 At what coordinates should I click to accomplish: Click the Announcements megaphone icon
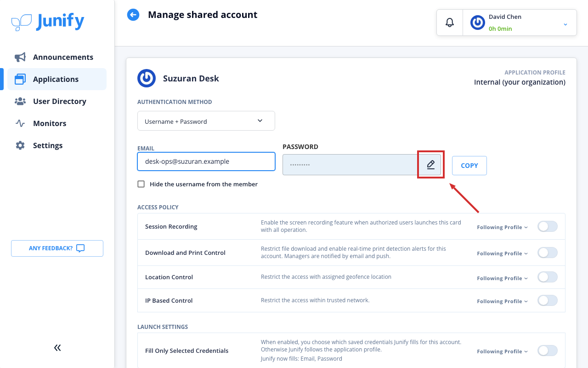(x=20, y=57)
